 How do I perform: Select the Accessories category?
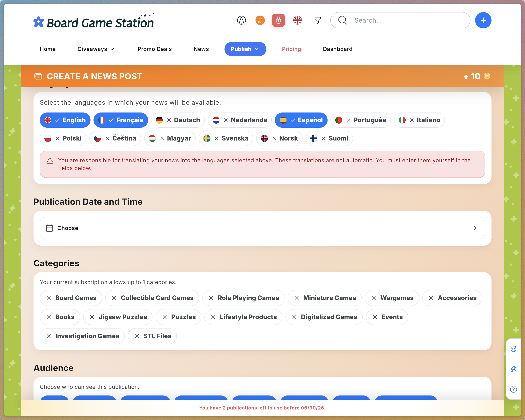[x=452, y=298]
